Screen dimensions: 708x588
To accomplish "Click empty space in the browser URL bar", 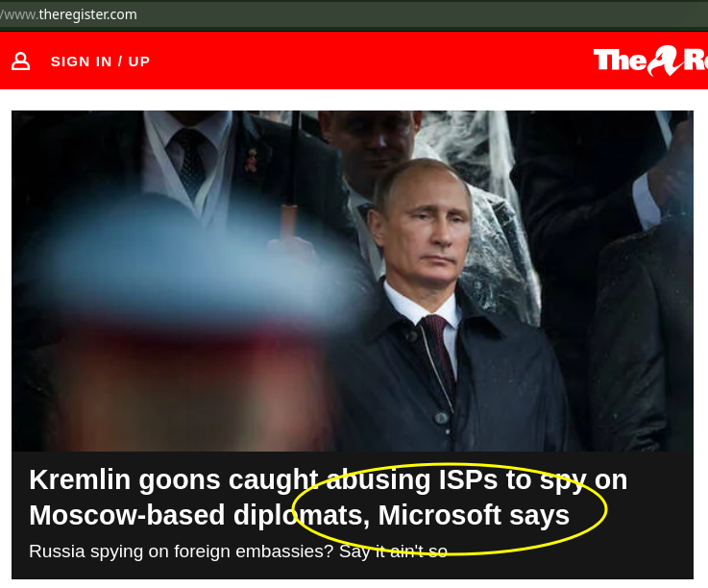I will pyautogui.click(x=406, y=14).
